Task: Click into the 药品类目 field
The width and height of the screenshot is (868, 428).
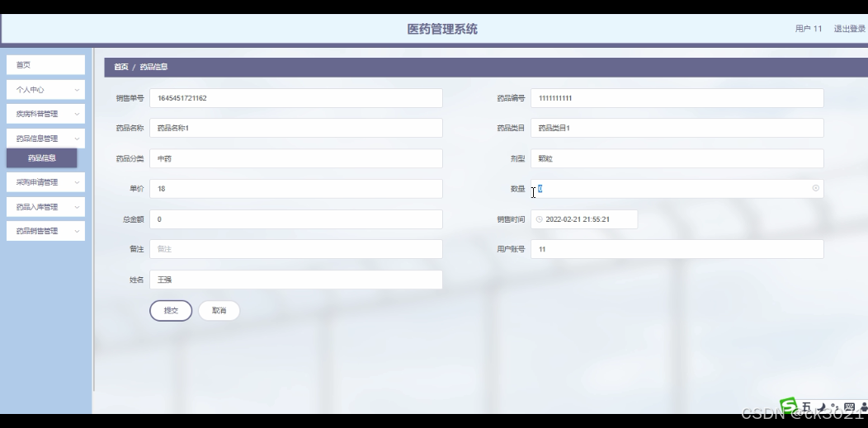Action: click(x=677, y=129)
